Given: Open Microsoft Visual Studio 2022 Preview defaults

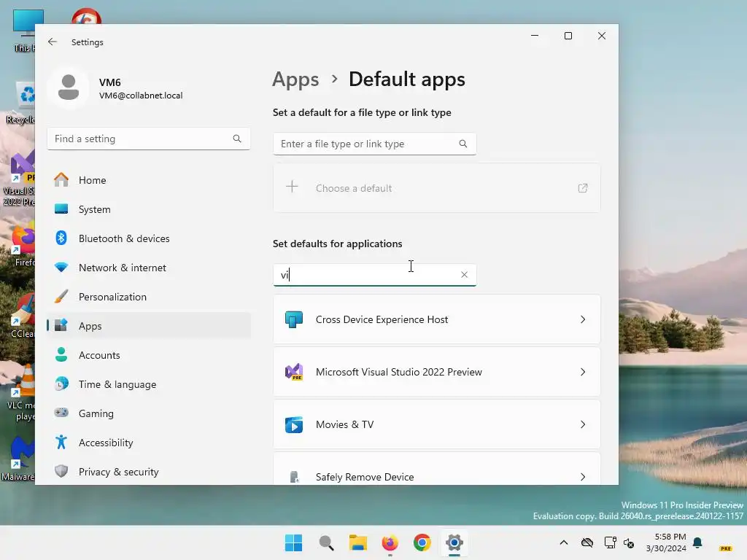Looking at the screenshot, I should point(436,372).
